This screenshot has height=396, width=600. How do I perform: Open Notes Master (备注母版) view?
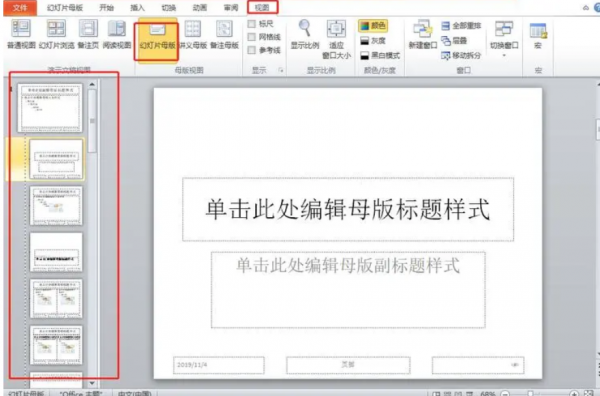tap(224, 34)
